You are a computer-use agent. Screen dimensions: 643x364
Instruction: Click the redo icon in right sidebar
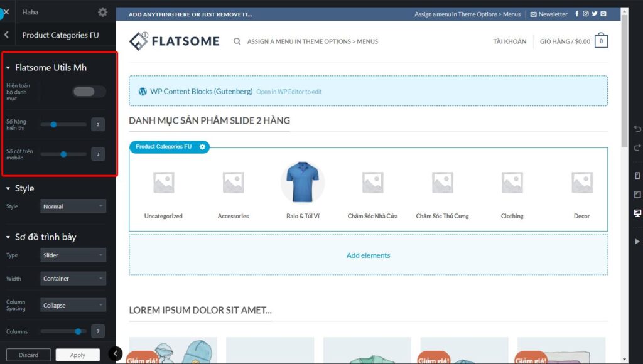click(x=637, y=147)
